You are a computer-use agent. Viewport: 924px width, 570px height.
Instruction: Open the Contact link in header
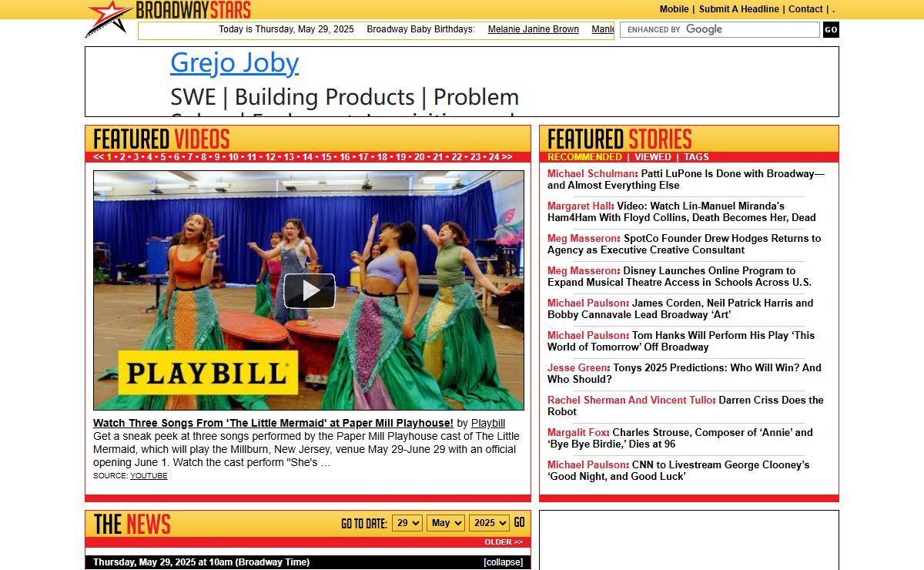[x=805, y=9]
